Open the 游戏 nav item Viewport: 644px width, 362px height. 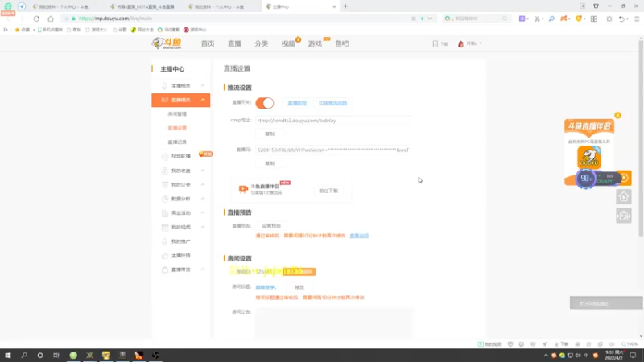(315, 43)
